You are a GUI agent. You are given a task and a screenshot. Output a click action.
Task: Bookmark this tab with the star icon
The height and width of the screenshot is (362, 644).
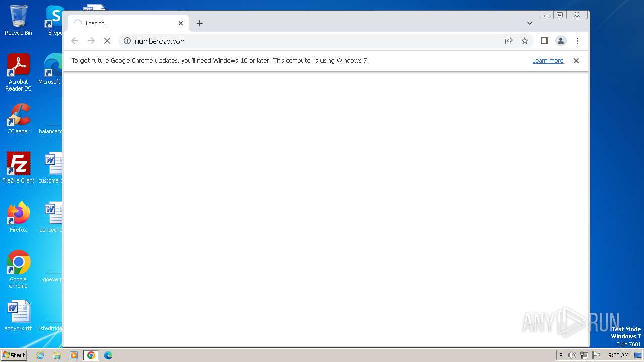[525, 41]
